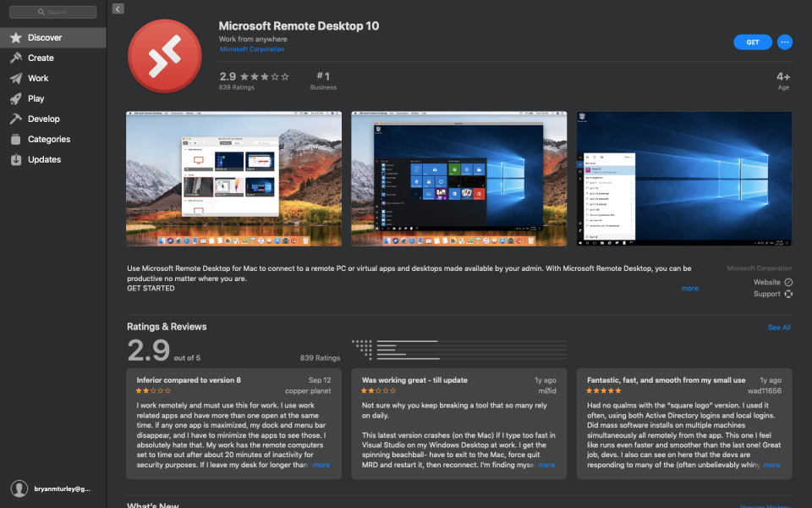Open third screenshot showing Windows search panel
Viewport: 812px width, 508px height.
point(684,179)
